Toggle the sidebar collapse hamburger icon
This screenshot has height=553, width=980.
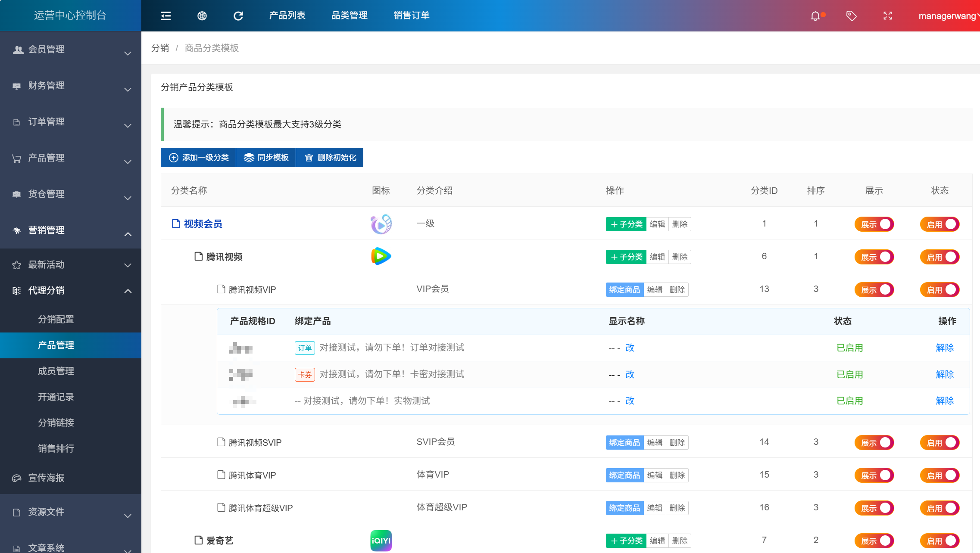point(166,16)
